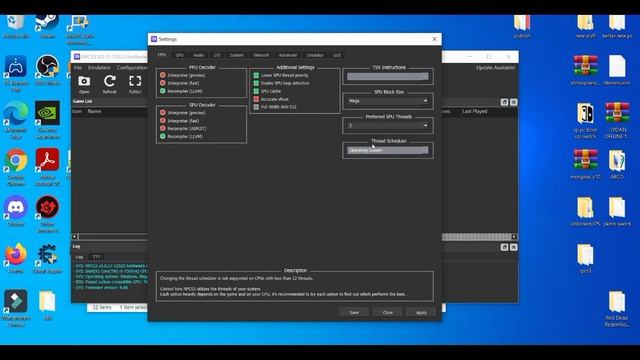Open the Preferred SPU Threads dropdown

tap(387, 125)
